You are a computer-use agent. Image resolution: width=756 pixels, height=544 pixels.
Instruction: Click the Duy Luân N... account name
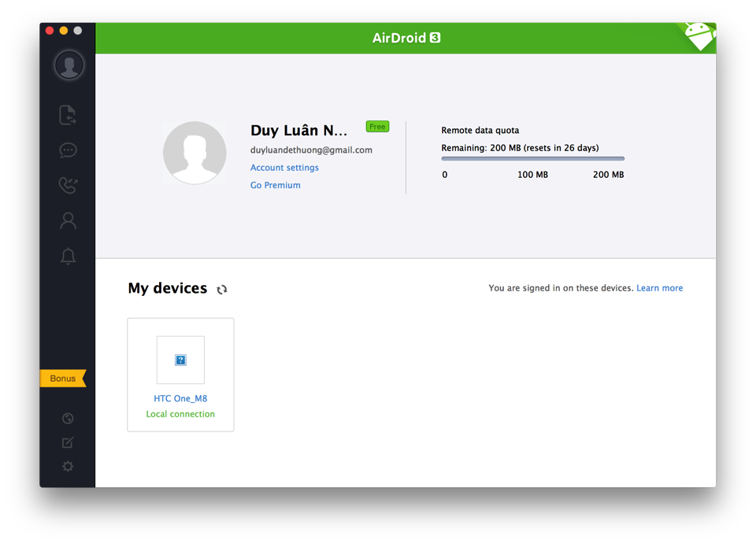pyautogui.click(x=299, y=130)
